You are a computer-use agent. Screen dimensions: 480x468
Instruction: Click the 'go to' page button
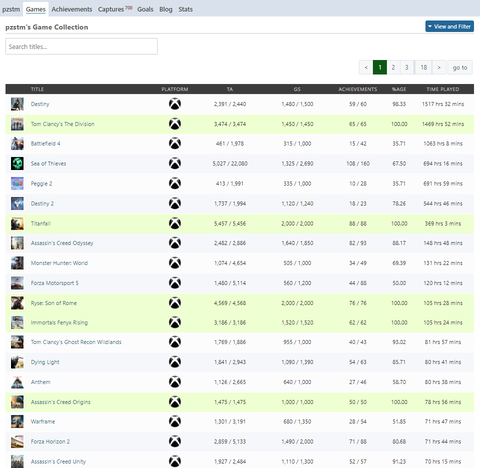click(460, 67)
